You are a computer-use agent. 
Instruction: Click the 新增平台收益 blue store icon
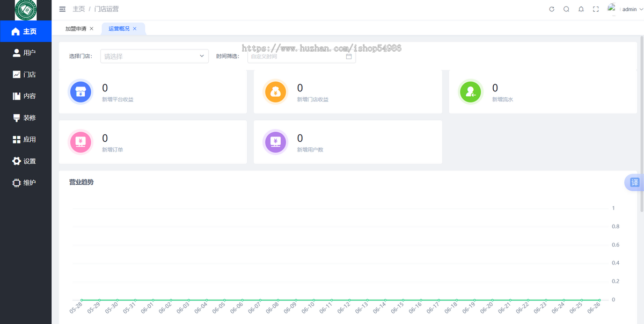80,92
